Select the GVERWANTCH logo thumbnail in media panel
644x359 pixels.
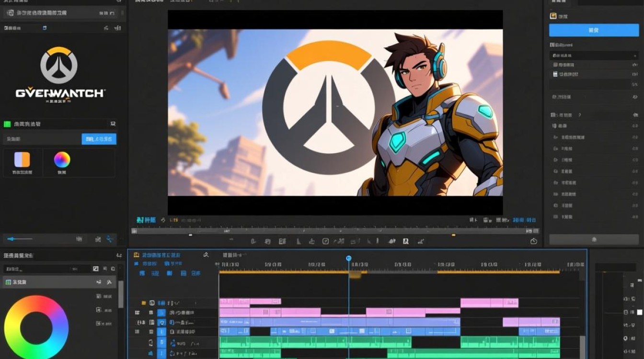click(x=59, y=75)
